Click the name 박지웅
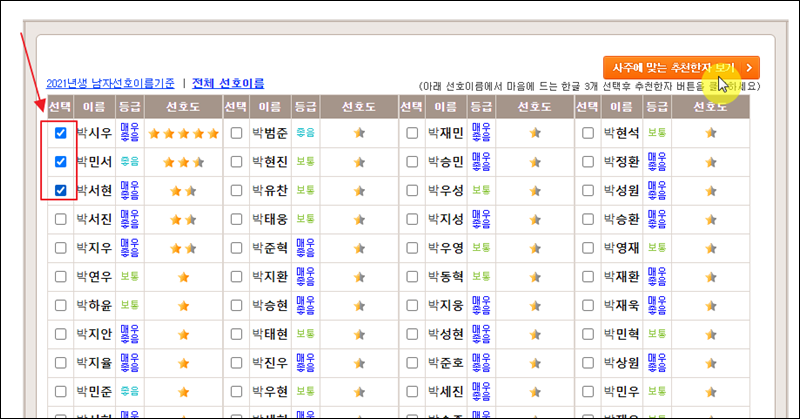The width and height of the screenshot is (800, 419). click(x=445, y=305)
